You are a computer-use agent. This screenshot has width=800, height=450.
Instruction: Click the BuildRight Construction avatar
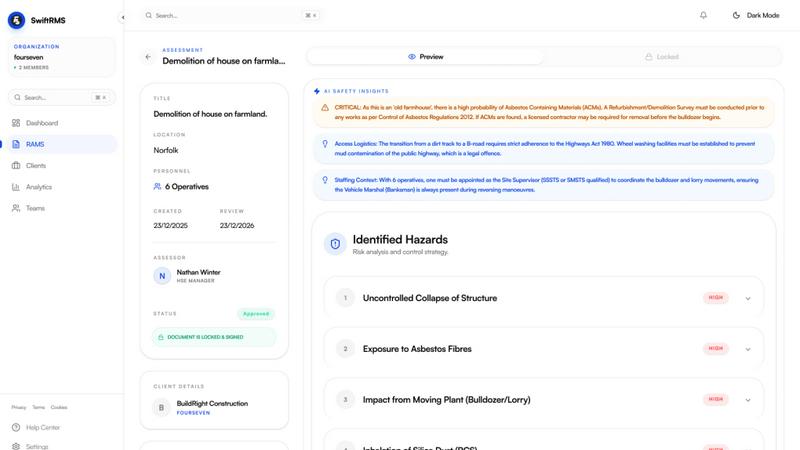[x=161, y=408]
